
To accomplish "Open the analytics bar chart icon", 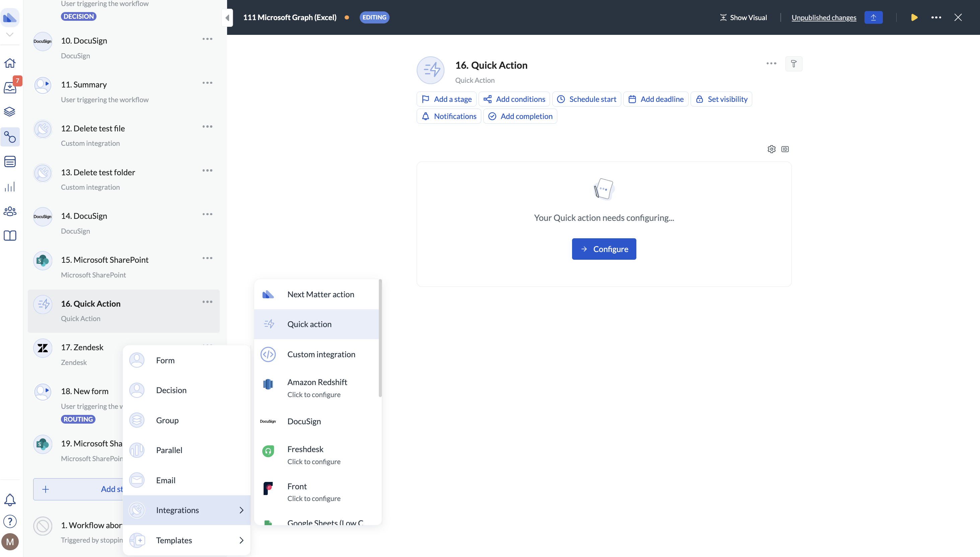I will [x=10, y=187].
